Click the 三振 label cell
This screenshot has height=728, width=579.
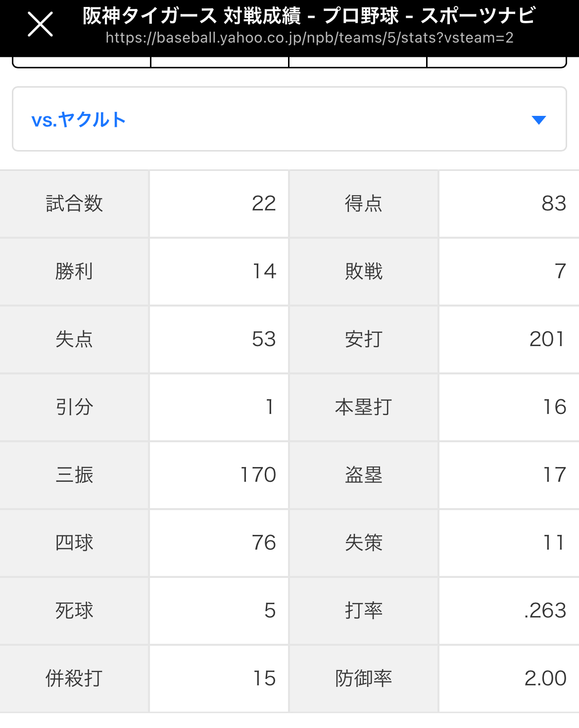(74, 475)
